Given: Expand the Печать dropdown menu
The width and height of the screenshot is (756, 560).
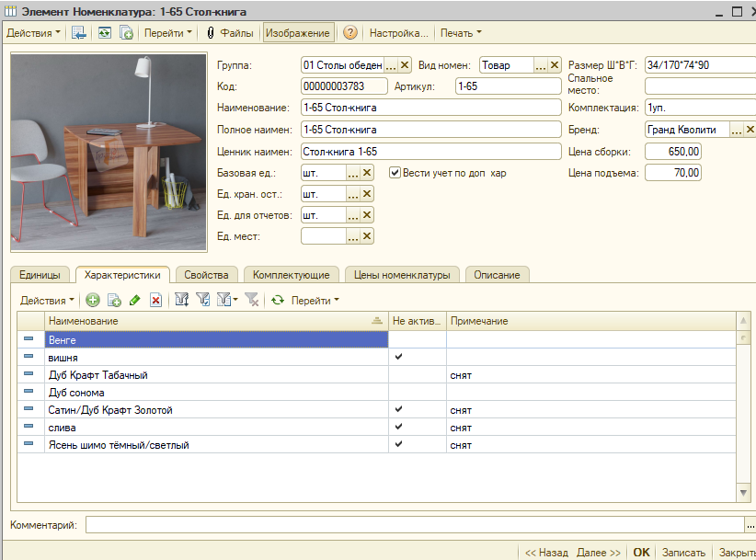Looking at the screenshot, I should pos(461,33).
